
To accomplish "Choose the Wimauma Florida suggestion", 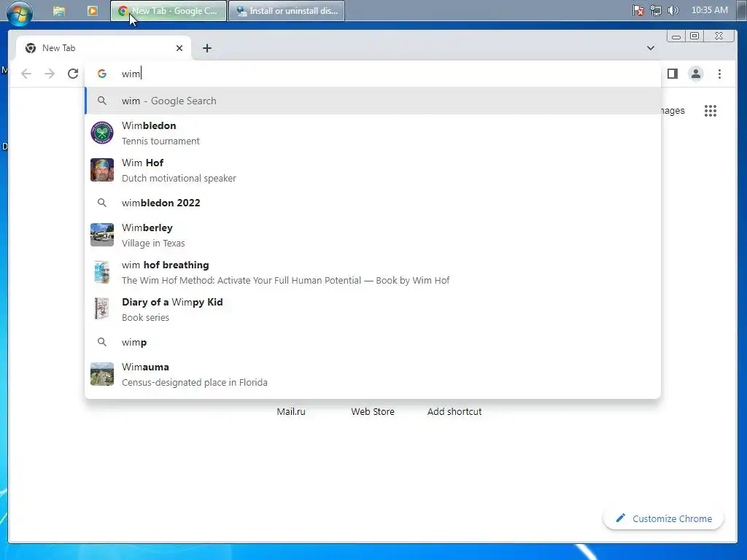I will tap(373, 374).
